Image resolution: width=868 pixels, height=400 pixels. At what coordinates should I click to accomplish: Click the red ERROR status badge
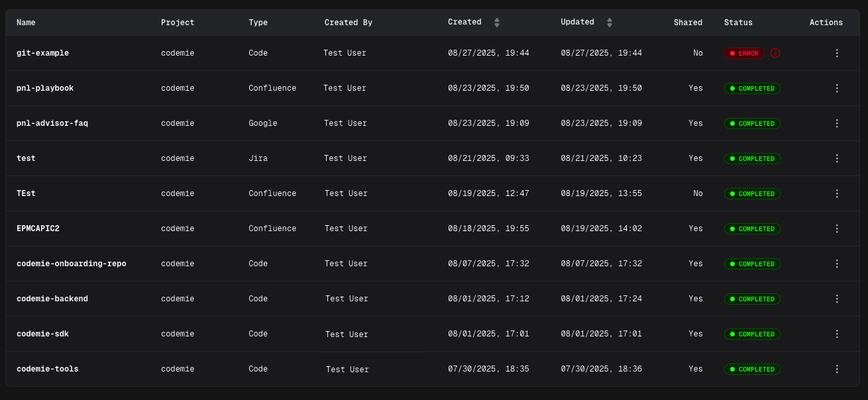(744, 53)
